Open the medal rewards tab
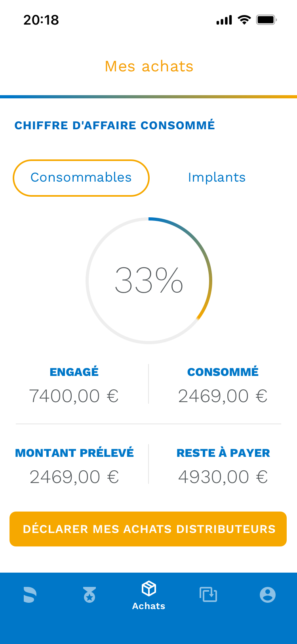The width and height of the screenshot is (297, 644). [89, 595]
